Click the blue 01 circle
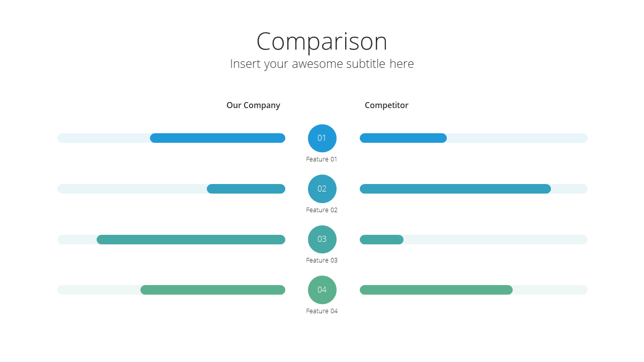 point(322,138)
